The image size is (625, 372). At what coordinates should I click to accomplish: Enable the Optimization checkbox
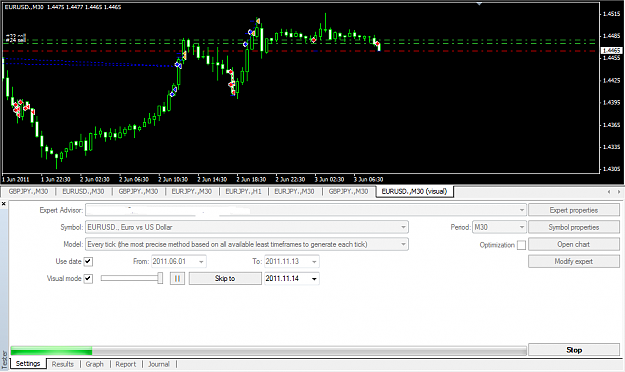(x=521, y=245)
